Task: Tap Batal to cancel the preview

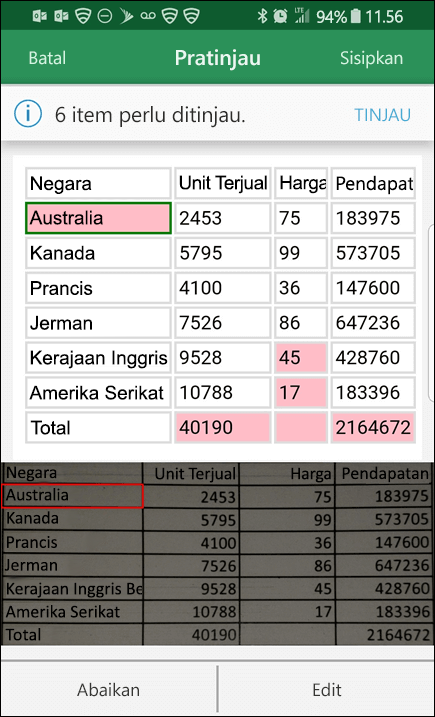Action: coord(47,58)
